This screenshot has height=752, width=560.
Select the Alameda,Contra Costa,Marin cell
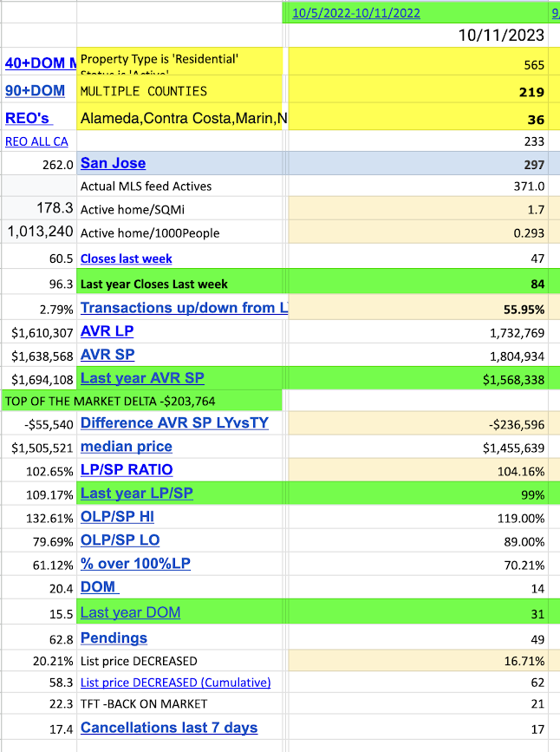coord(179,116)
